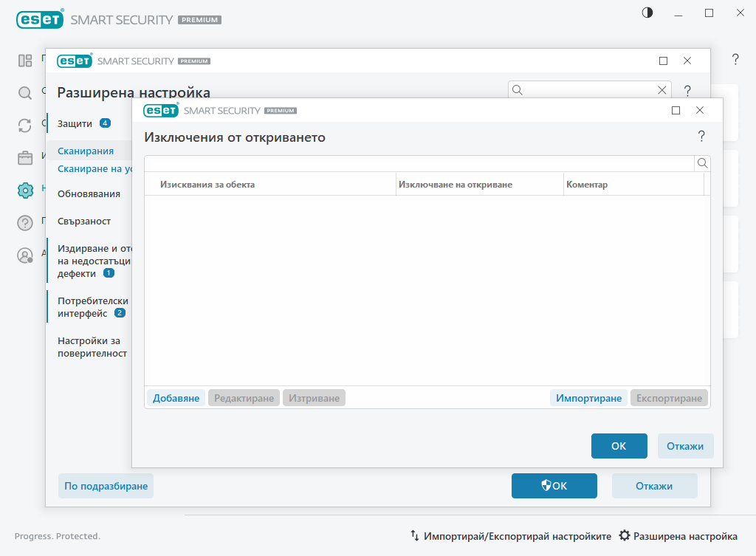Confirm exclusions dialog with OK

[619, 446]
